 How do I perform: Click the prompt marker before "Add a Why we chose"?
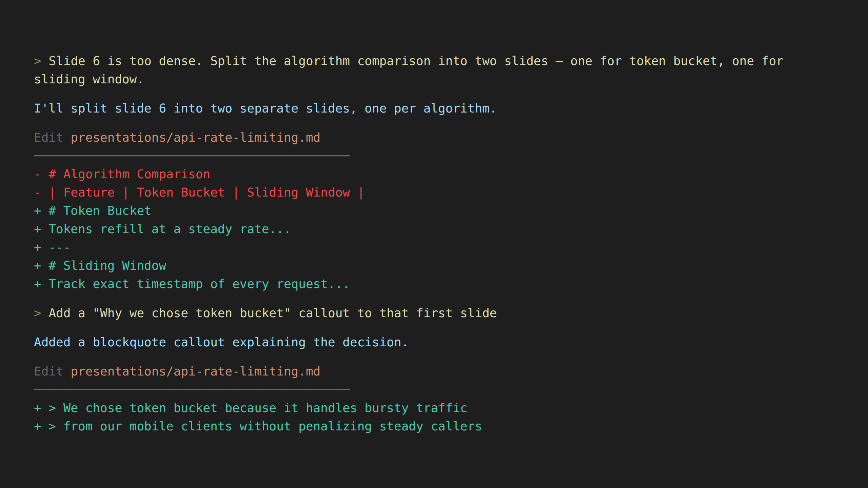[37, 313]
